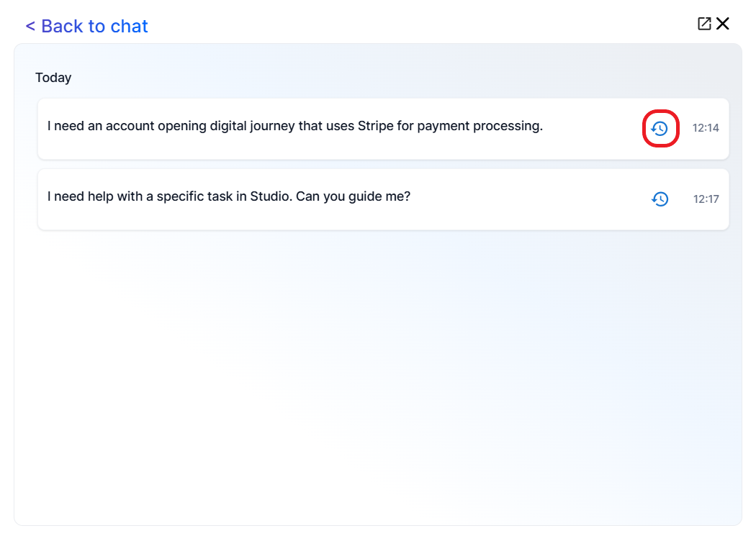Click the Back to chat link

86,26
